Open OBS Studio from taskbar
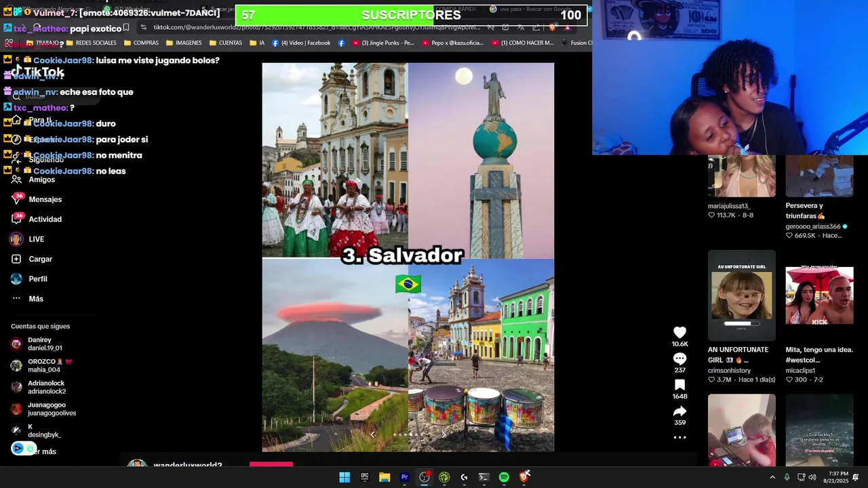Screen dimensions: 868x488 (425, 477)
